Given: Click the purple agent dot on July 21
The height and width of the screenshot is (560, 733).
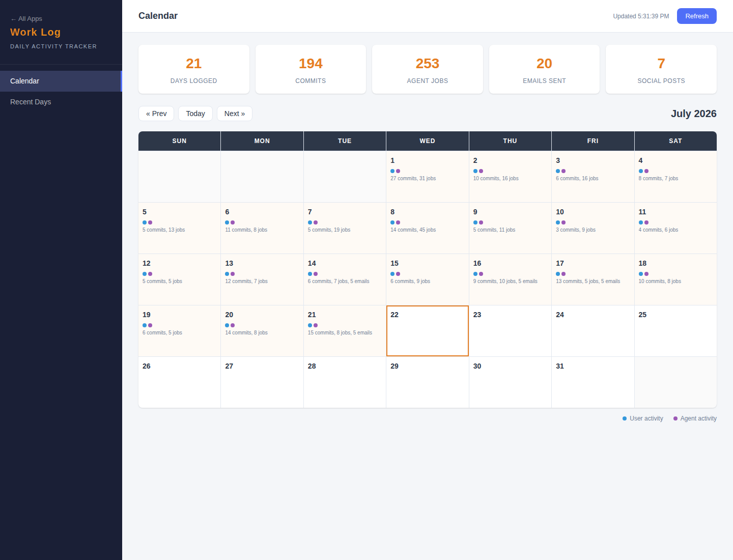Looking at the screenshot, I should click(316, 325).
